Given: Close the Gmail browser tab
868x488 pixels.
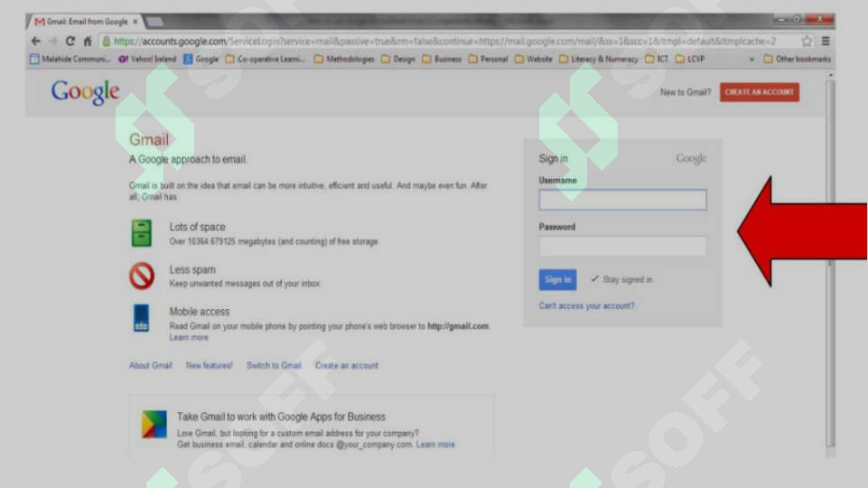Looking at the screenshot, I should 135,22.
